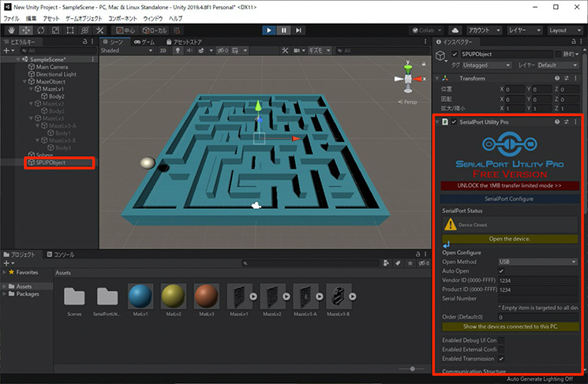Open the custom editor tools icon
Screen dimensions: 588x384
point(99,30)
